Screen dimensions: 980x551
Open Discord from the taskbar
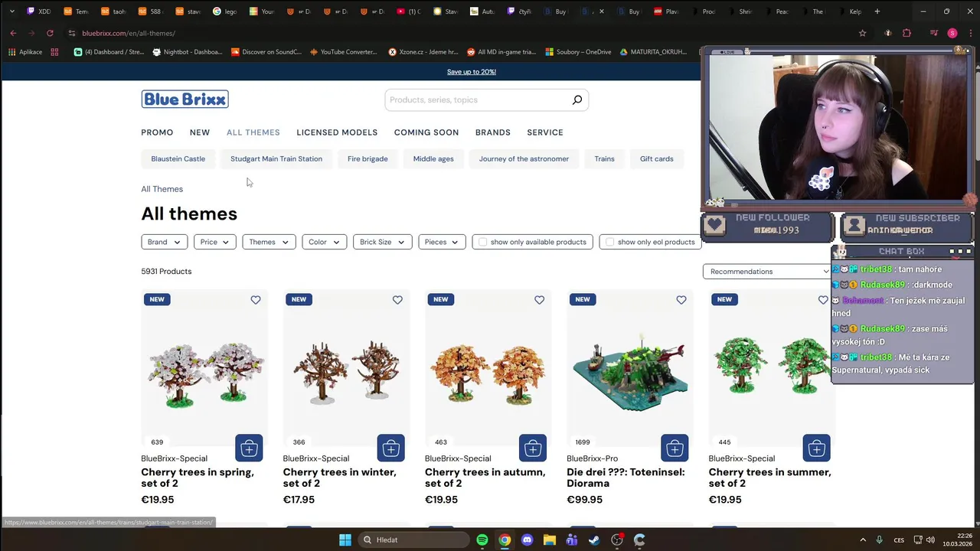coord(527,540)
